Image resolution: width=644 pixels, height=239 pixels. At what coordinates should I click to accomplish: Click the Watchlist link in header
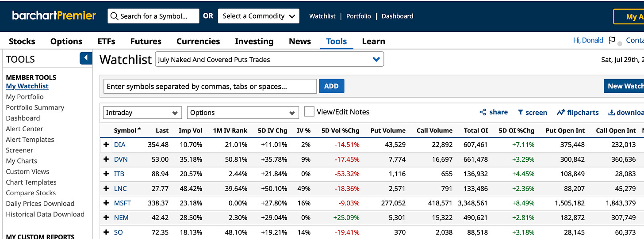[x=322, y=16]
